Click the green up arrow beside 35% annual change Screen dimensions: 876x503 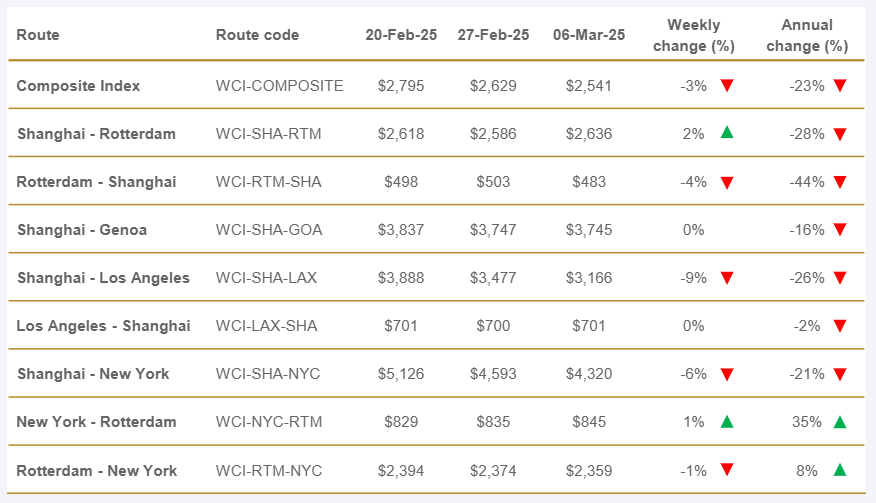(x=840, y=422)
